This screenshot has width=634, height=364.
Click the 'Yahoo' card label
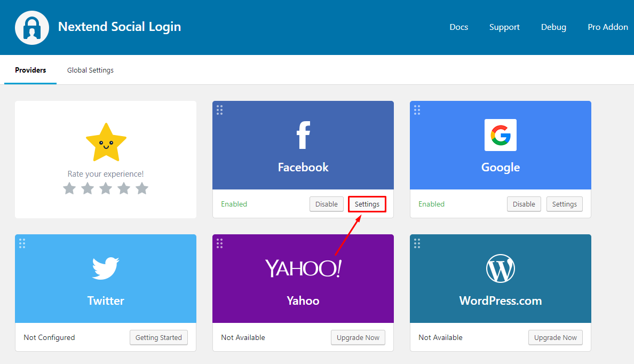303,301
